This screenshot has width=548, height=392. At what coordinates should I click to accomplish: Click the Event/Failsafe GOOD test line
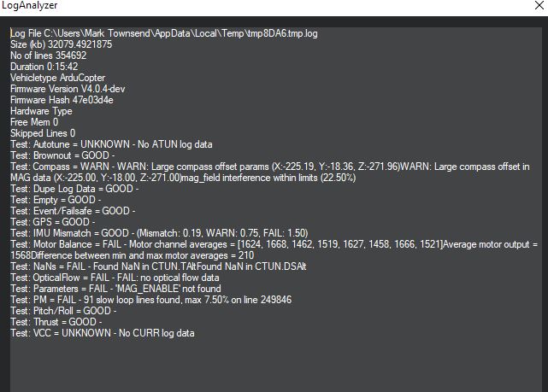(x=73, y=211)
